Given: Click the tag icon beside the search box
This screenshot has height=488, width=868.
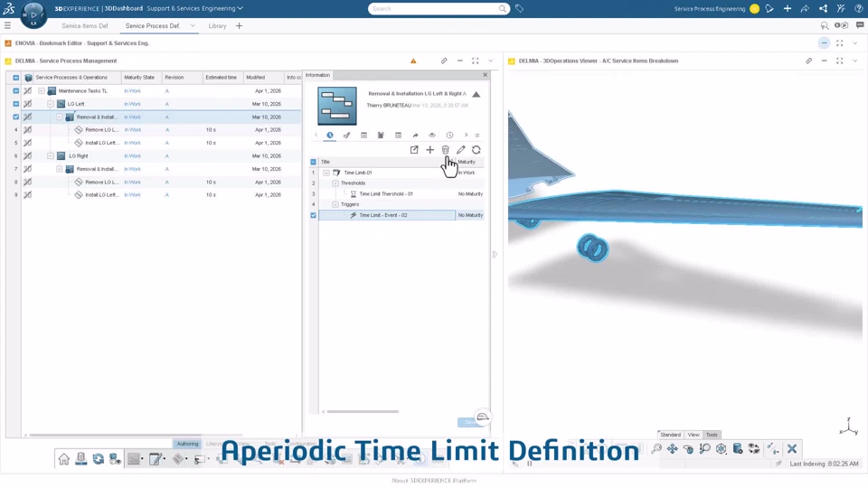Looking at the screenshot, I should (x=519, y=8).
